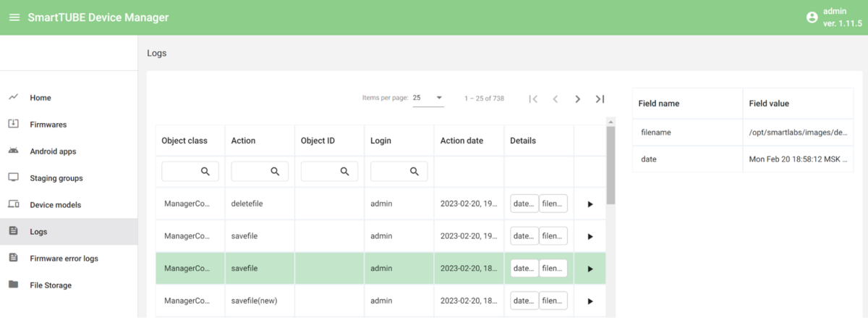This screenshot has width=868, height=318.
Task: Open Android apps in the sidebar
Action: [69, 151]
